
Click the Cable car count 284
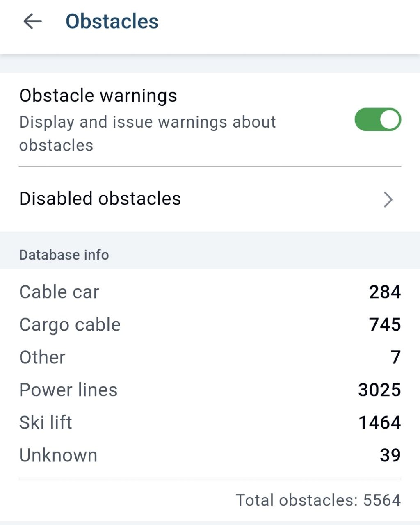point(385,292)
